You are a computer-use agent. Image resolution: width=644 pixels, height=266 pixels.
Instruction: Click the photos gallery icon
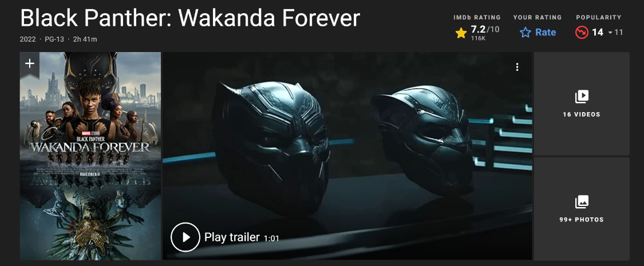(x=582, y=202)
